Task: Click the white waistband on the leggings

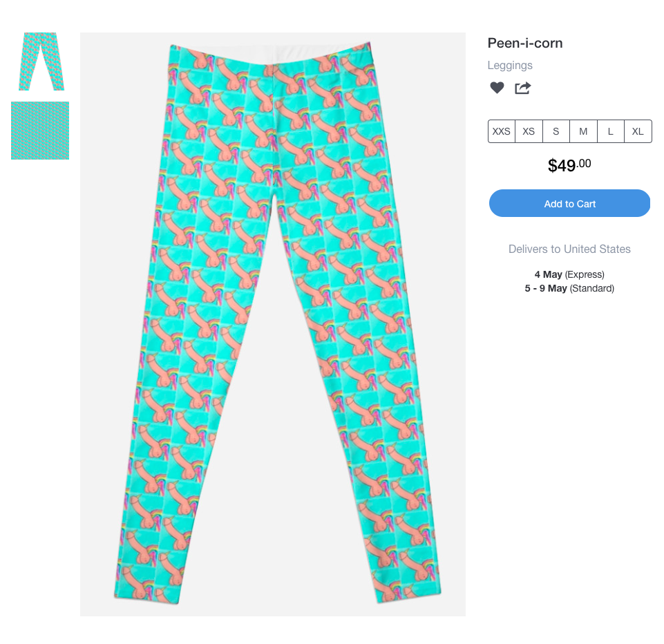Action: [271, 54]
